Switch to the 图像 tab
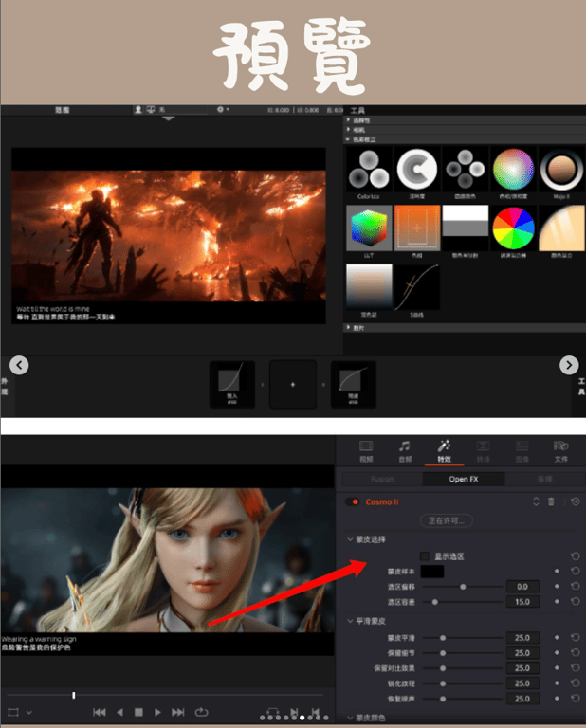586x728 pixels. (x=522, y=450)
